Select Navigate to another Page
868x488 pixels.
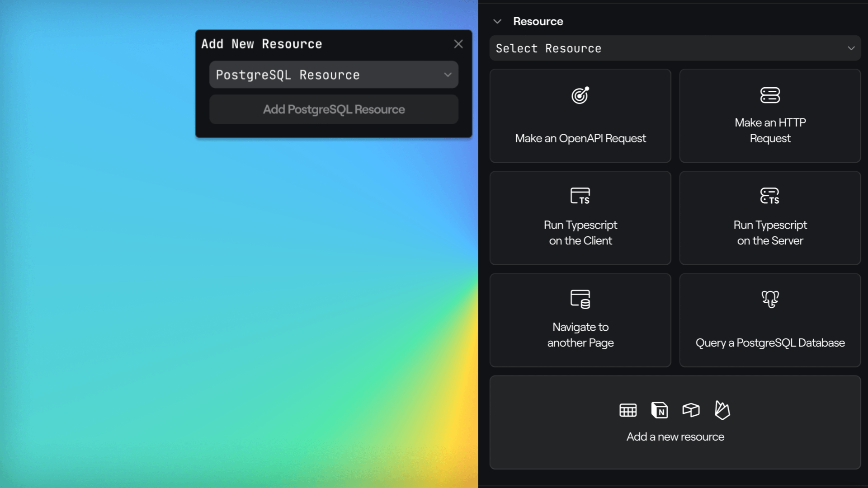click(x=580, y=320)
